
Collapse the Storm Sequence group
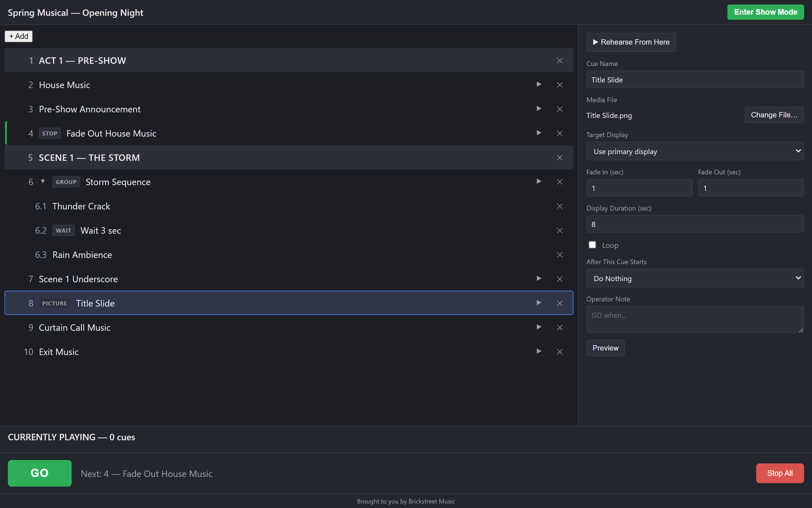pos(43,181)
